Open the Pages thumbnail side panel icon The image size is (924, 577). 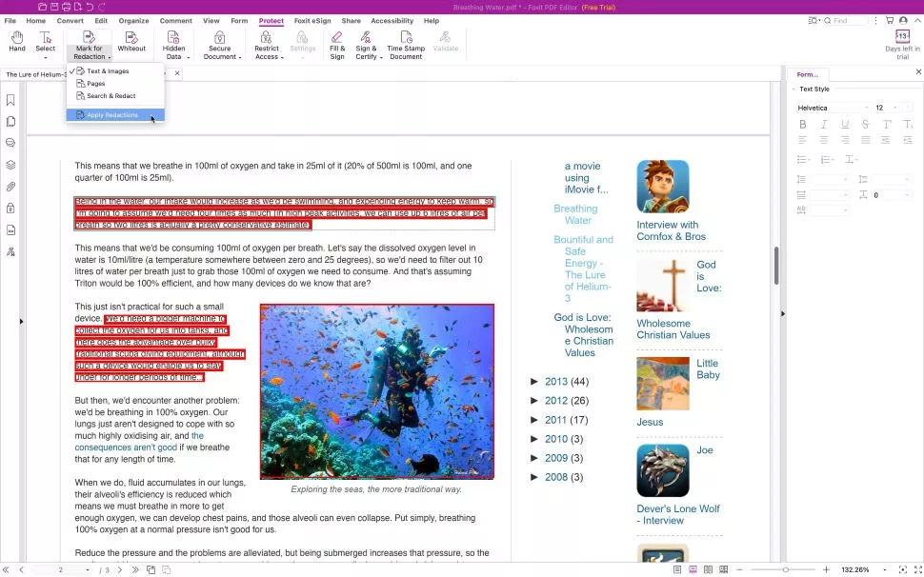tap(10, 122)
